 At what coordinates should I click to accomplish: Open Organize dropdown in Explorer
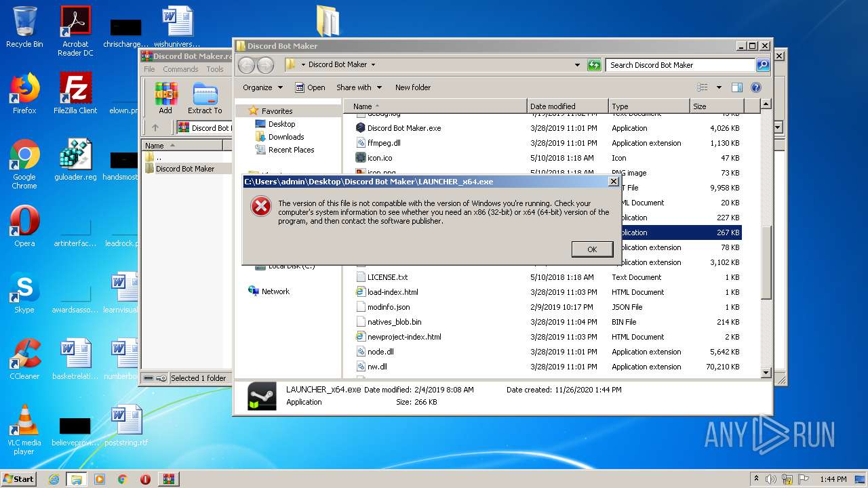point(262,87)
